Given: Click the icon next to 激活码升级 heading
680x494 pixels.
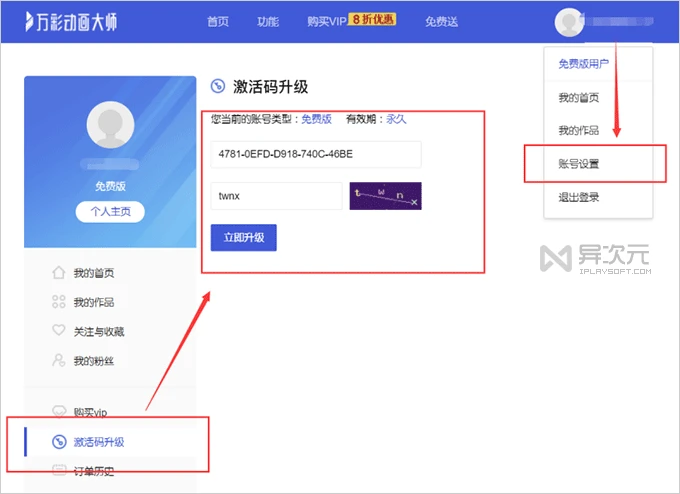Looking at the screenshot, I should point(218,86).
